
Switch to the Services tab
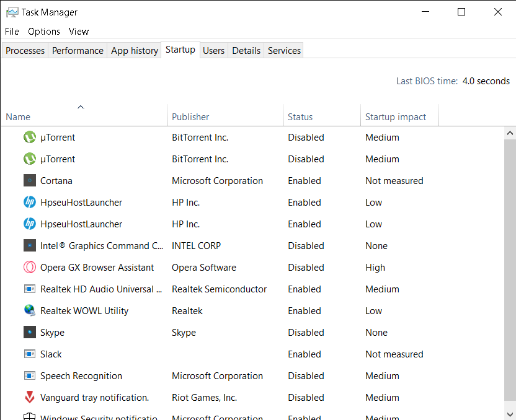click(284, 51)
